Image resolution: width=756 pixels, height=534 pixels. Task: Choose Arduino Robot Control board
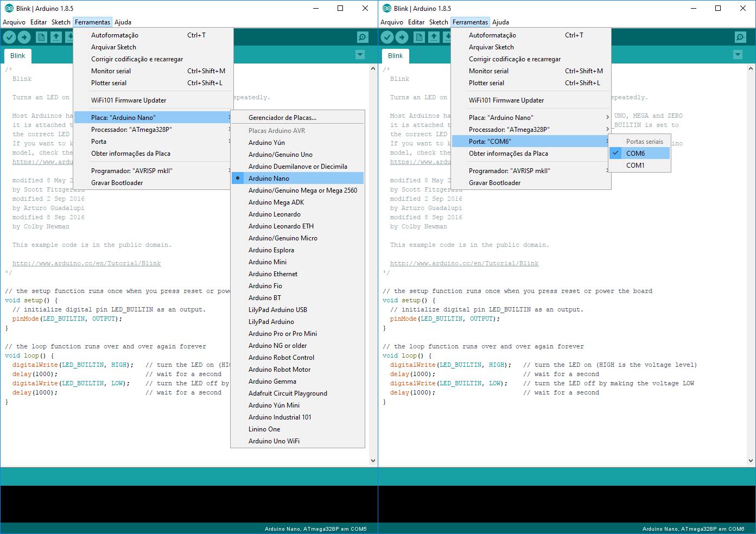click(x=297, y=357)
